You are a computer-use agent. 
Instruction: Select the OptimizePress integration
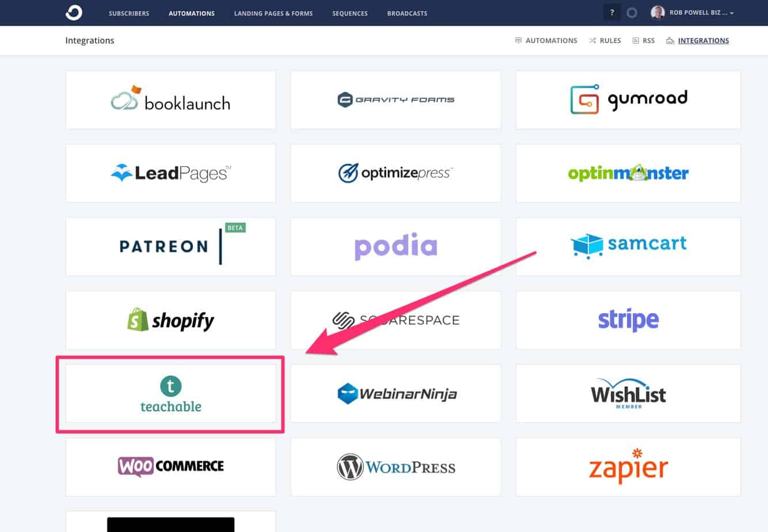(x=396, y=173)
